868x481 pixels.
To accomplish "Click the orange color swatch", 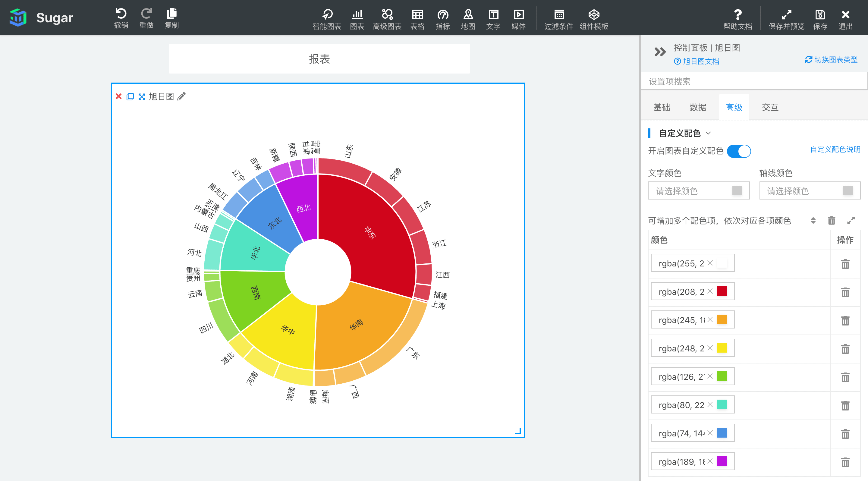I will 722,319.
